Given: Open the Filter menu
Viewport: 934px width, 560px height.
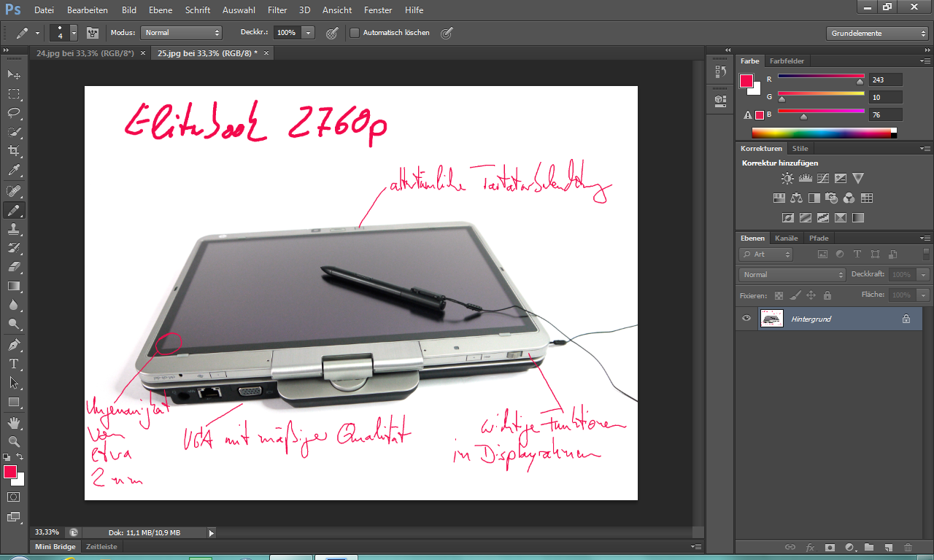Looking at the screenshot, I should [x=277, y=10].
